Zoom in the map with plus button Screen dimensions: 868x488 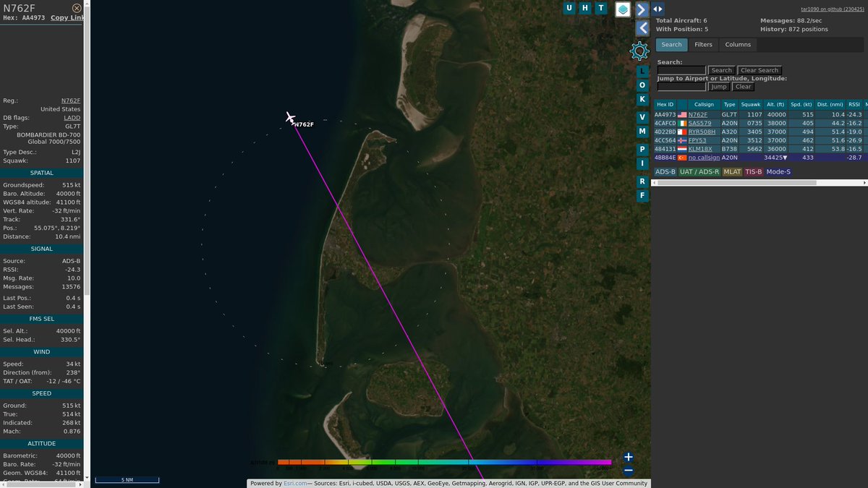[x=629, y=457]
